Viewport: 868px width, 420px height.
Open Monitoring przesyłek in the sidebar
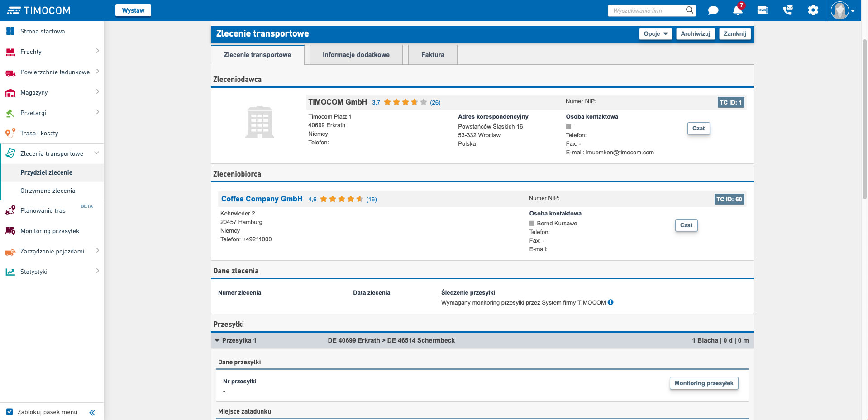click(x=50, y=231)
